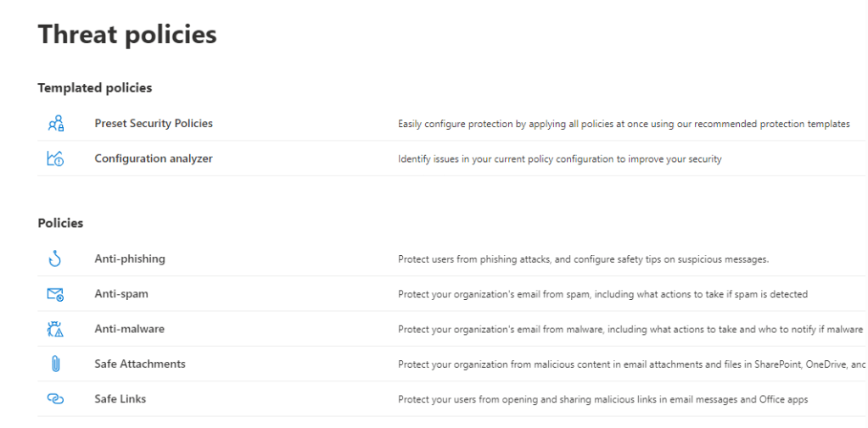
Task: Click the Safe Links description text
Action: tap(602, 399)
